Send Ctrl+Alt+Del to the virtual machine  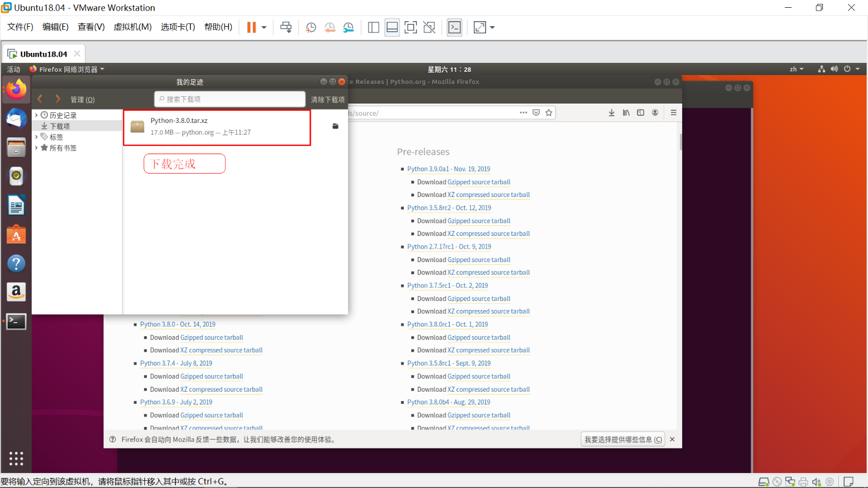point(286,27)
